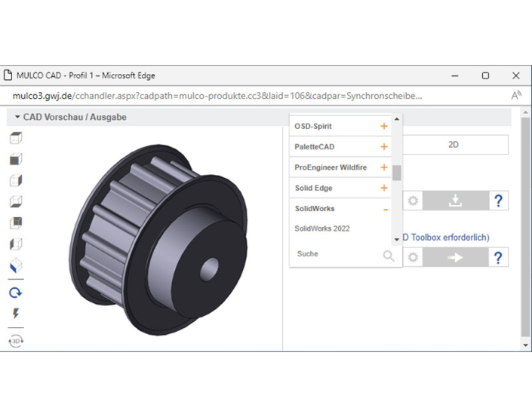Select SolidWorks 2022 from the list
This screenshot has height=417, width=532.
click(322, 228)
